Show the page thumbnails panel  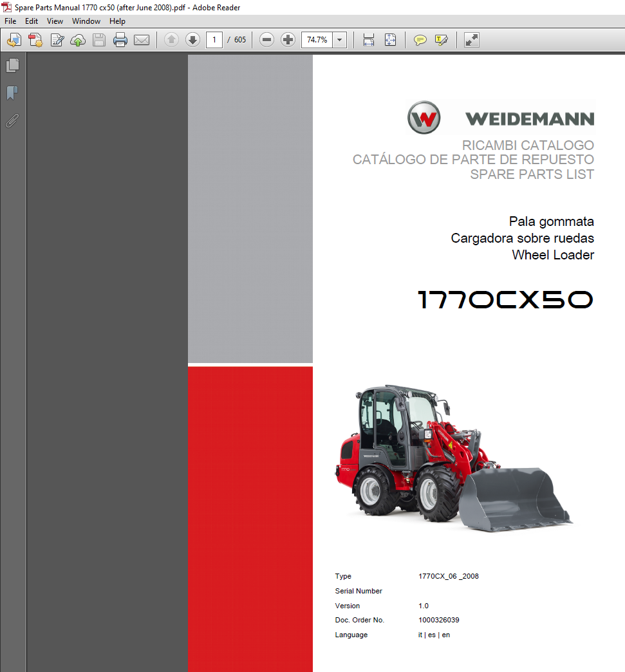[12, 66]
